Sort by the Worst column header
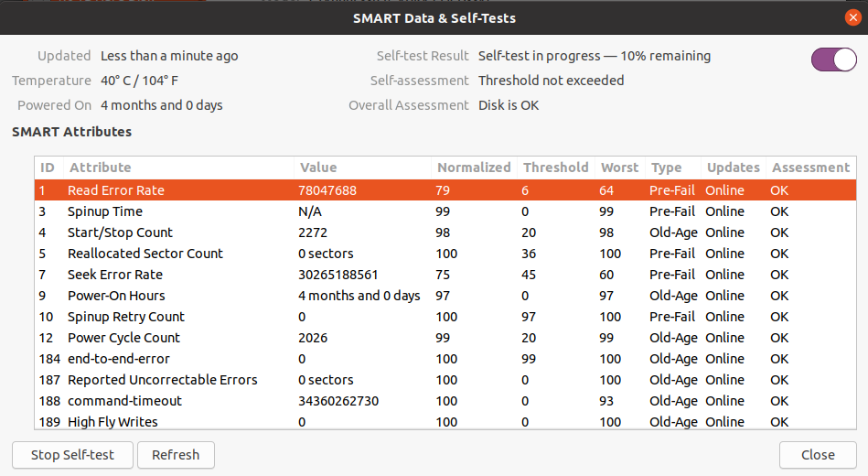The image size is (868, 476). 620,168
